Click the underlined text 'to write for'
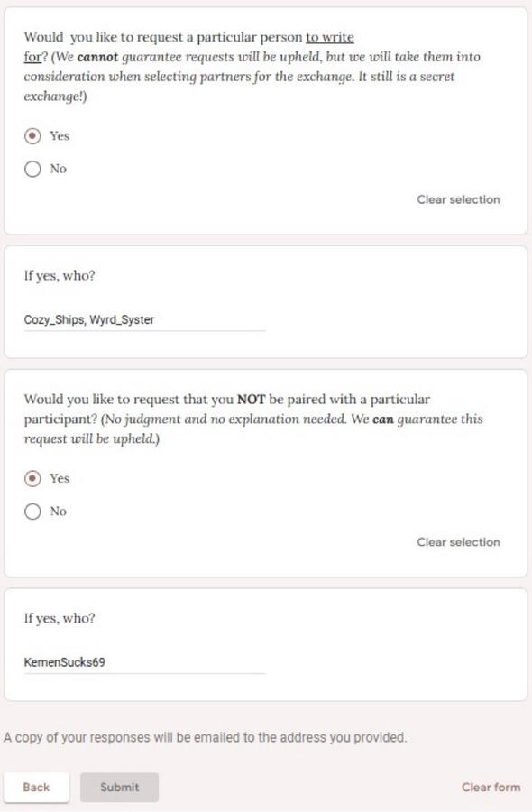532x812 pixels. click(x=325, y=37)
